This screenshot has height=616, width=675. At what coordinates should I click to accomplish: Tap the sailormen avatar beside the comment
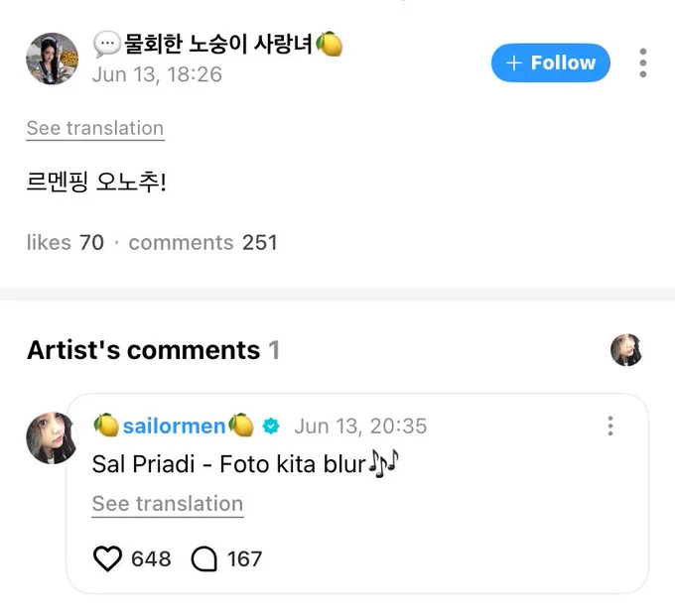point(51,437)
